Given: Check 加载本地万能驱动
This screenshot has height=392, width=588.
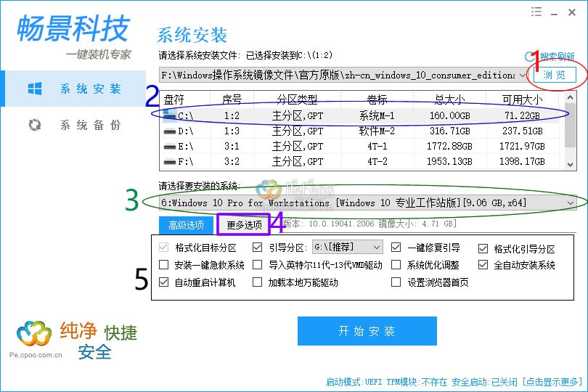Looking at the screenshot, I should [257, 282].
